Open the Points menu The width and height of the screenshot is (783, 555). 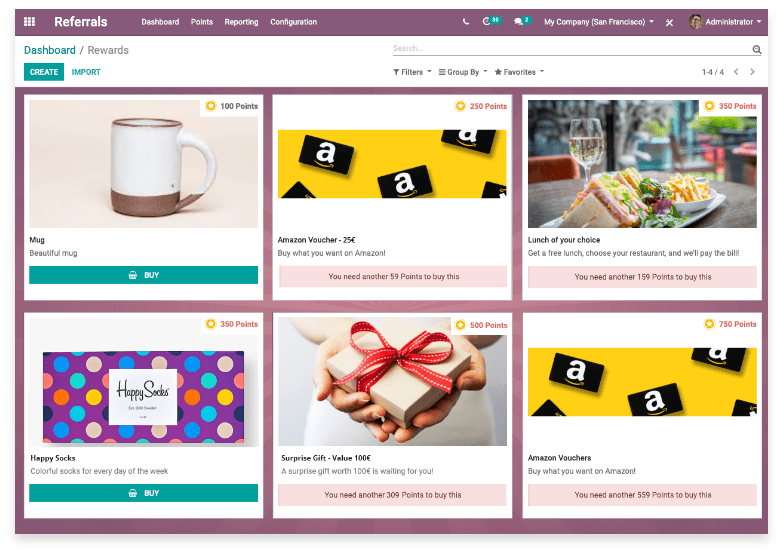[x=202, y=22]
